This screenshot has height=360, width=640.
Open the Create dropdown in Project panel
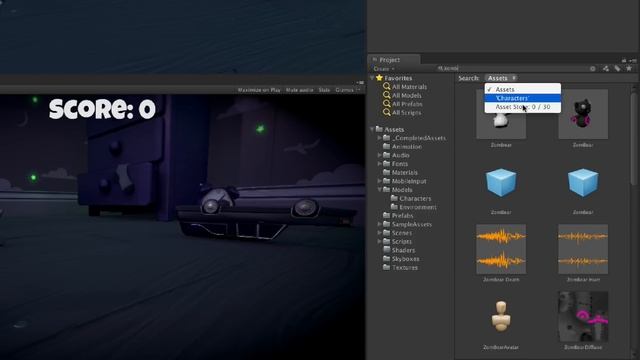(384, 69)
